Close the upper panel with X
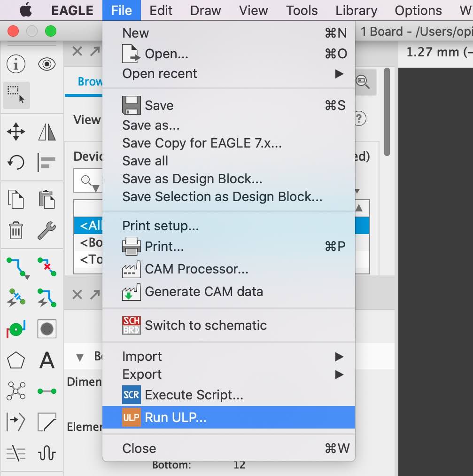The width and height of the screenshot is (473, 476). (78, 51)
